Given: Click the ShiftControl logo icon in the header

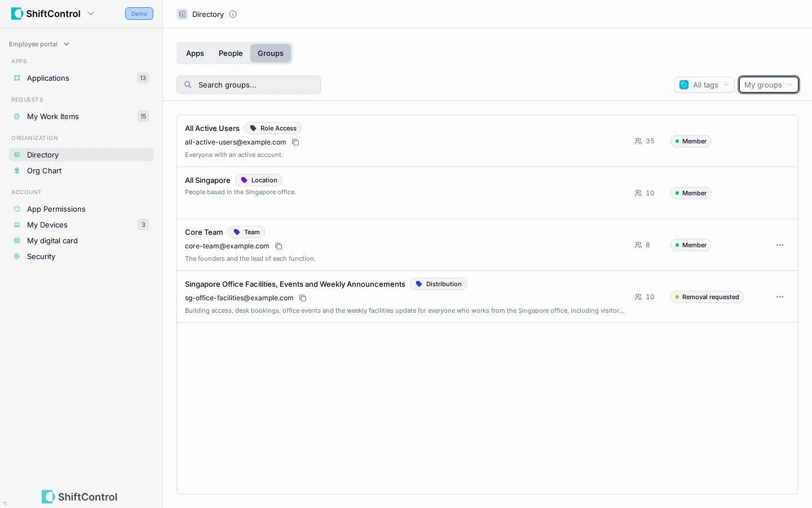Looking at the screenshot, I should [17, 14].
